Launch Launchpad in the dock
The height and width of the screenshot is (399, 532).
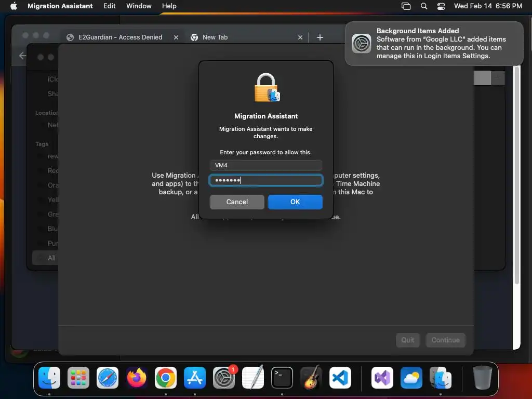[x=78, y=378]
